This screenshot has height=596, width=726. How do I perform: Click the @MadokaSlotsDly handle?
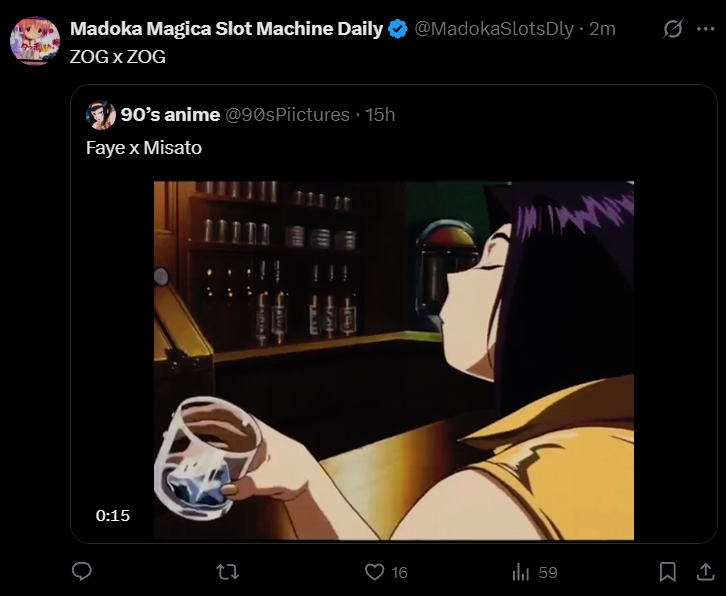pyautogui.click(x=494, y=29)
